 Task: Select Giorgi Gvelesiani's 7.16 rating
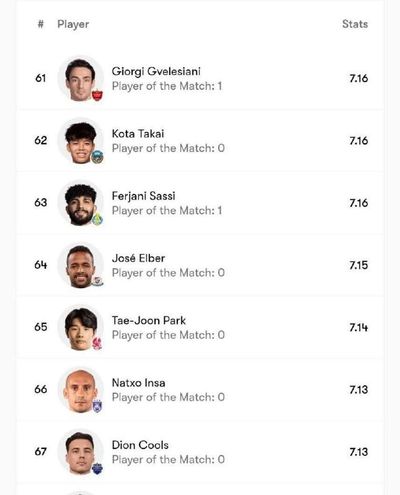click(359, 78)
